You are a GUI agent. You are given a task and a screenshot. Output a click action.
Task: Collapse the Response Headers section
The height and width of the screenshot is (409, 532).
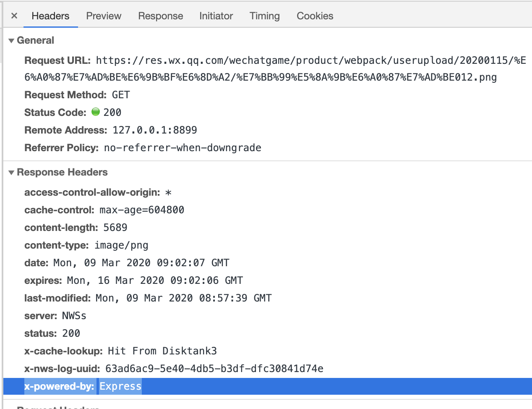point(11,173)
